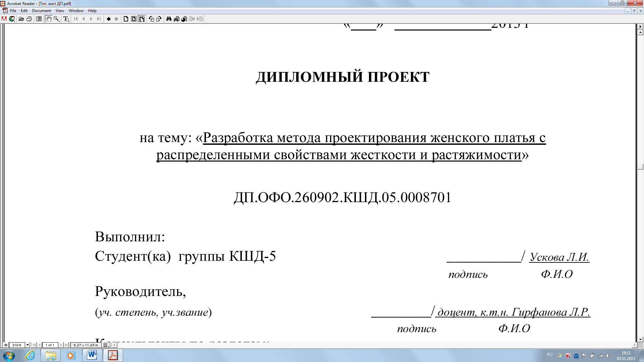Toggle the navigation pane icon
The image size is (644, 362).
[39, 19]
